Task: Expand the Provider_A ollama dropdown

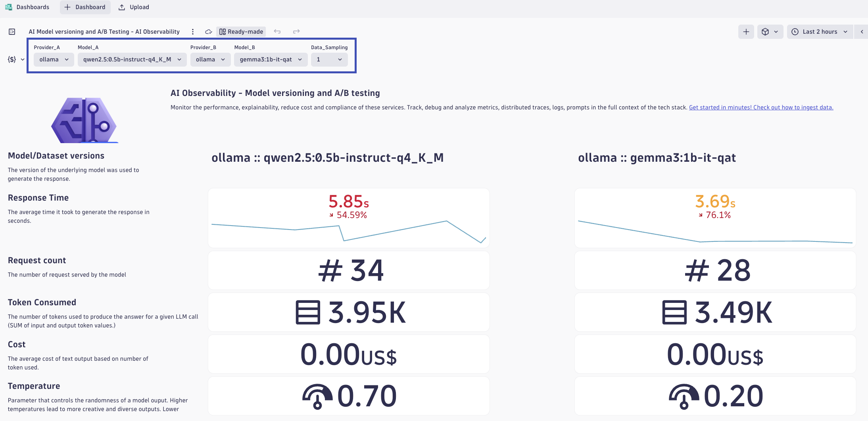Action: 54,59
